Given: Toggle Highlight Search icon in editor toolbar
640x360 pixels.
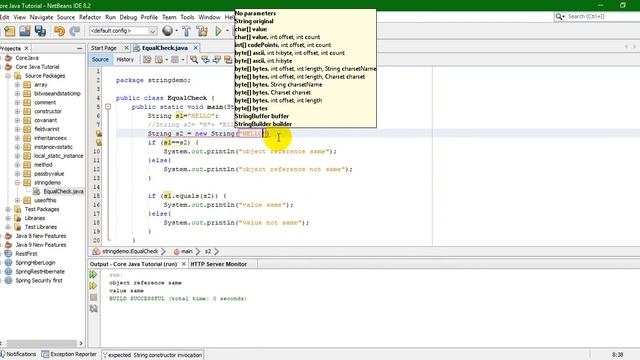Looking at the screenshot, I should [228, 60].
